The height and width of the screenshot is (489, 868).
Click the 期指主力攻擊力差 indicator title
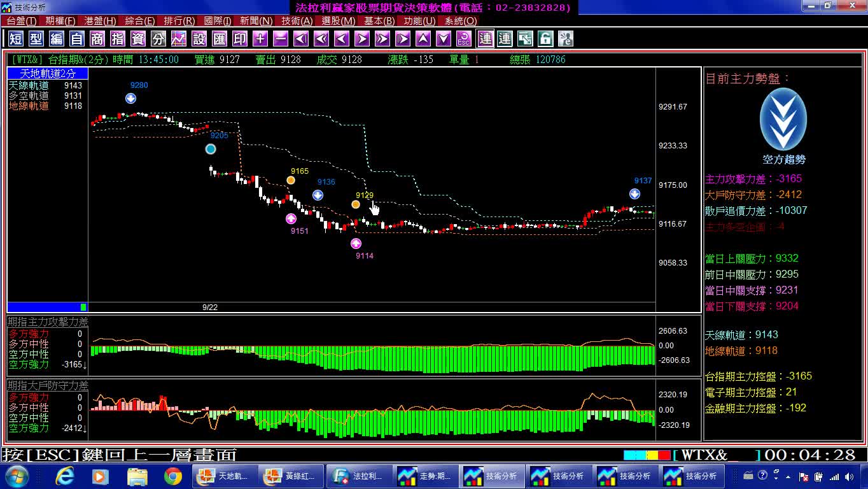point(48,322)
